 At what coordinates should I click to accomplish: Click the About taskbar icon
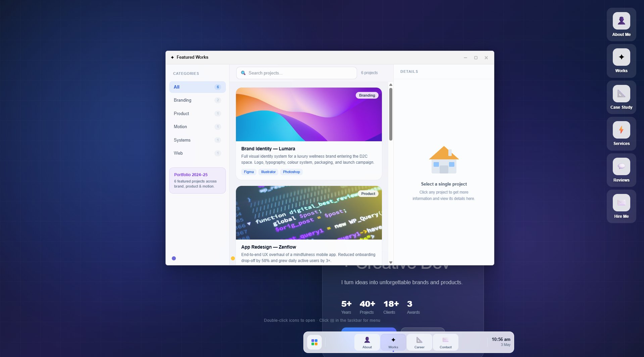click(367, 343)
